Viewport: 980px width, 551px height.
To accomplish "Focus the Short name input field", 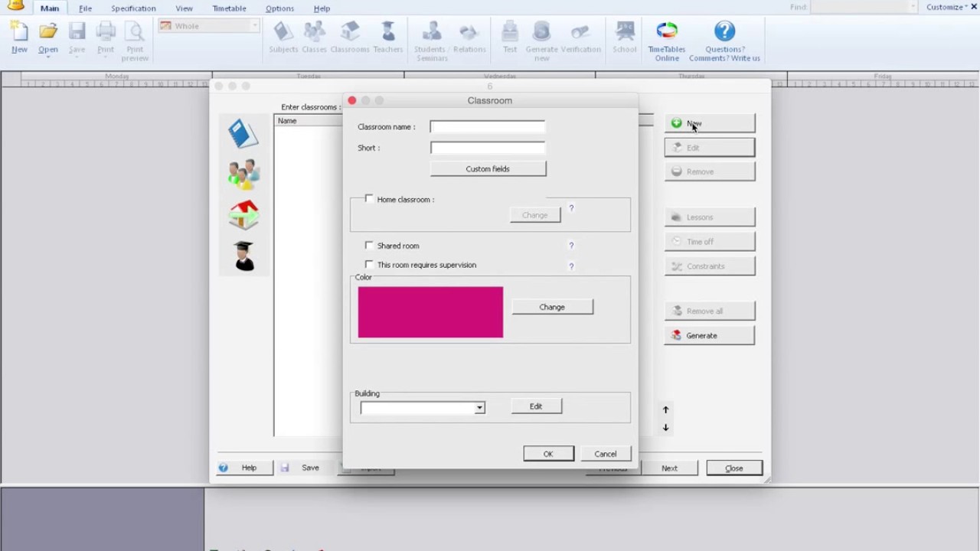I will [488, 148].
